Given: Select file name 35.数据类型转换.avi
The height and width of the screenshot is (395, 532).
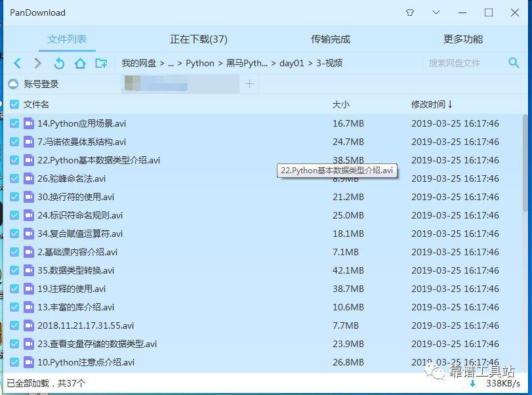Looking at the screenshot, I should (x=75, y=270).
